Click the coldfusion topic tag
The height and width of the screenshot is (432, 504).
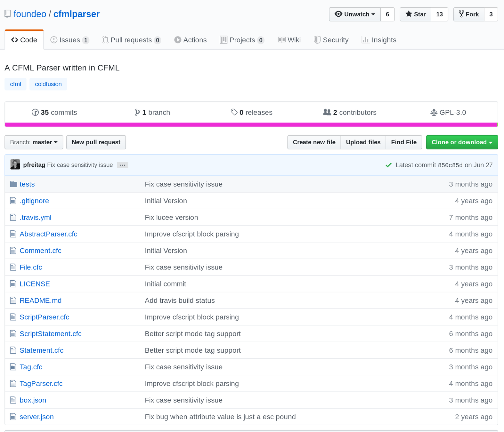click(x=48, y=84)
